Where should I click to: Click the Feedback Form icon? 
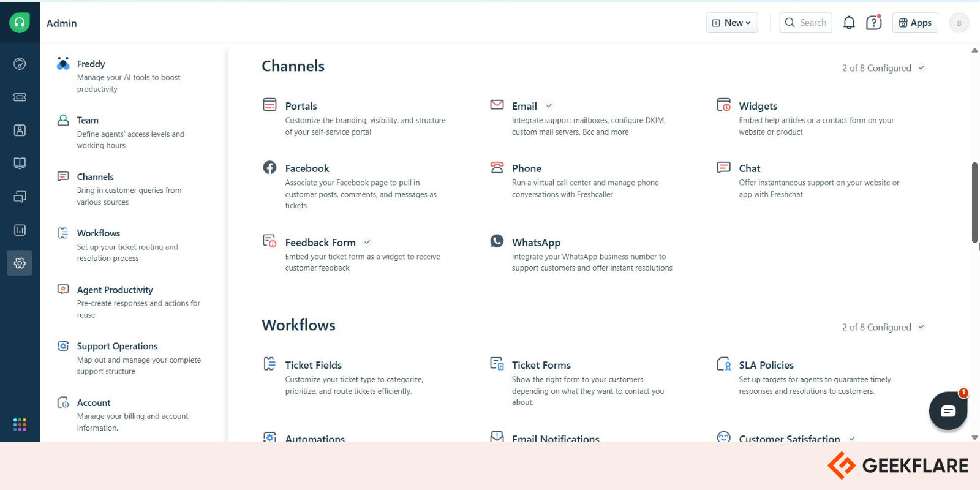(269, 241)
